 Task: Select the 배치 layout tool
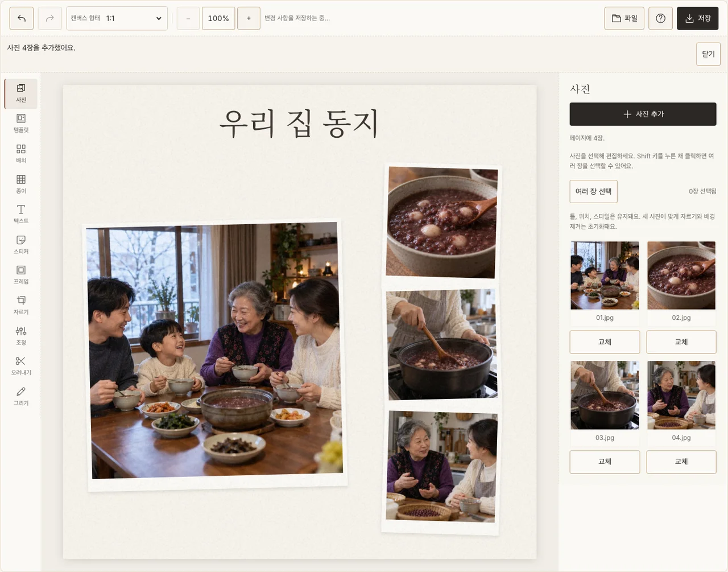coord(21,154)
